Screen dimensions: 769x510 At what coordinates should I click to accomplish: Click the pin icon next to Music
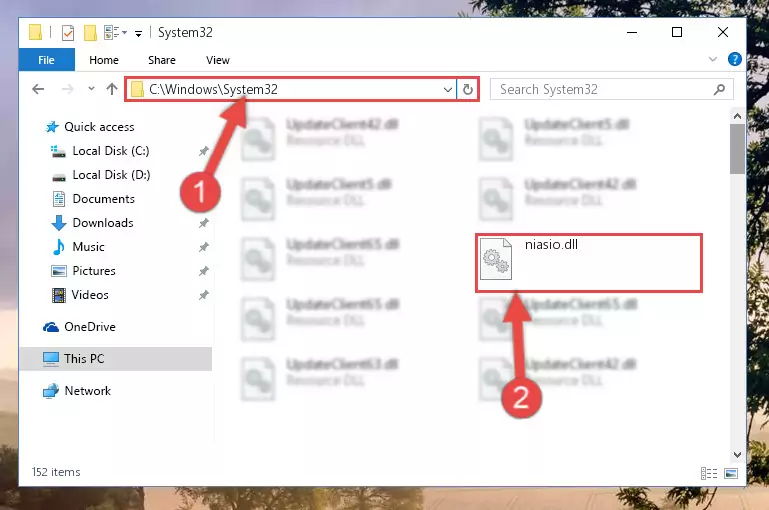pyautogui.click(x=204, y=247)
